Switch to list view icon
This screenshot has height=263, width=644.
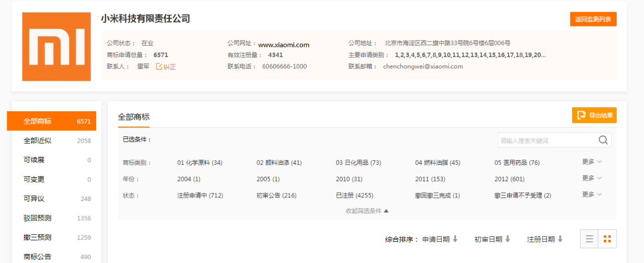tap(589, 239)
